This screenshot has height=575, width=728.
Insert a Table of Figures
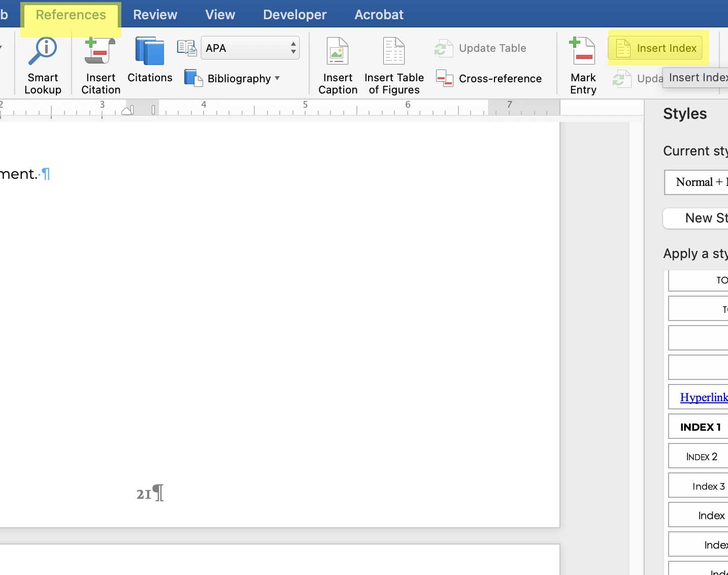click(394, 65)
